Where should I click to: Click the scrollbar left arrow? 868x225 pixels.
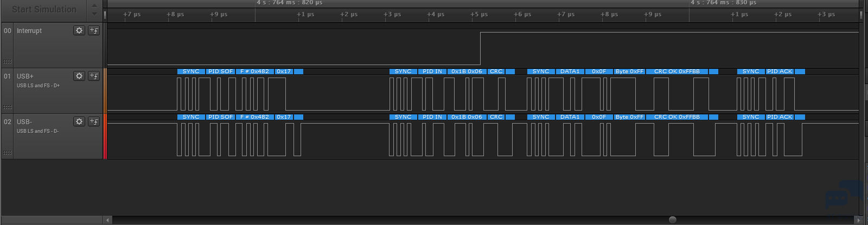(108, 220)
